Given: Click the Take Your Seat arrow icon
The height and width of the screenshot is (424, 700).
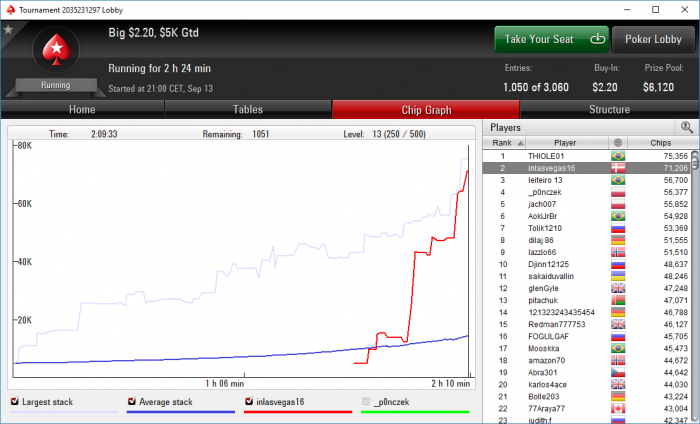Looking at the screenshot, I should pyautogui.click(x=597, y=39).
